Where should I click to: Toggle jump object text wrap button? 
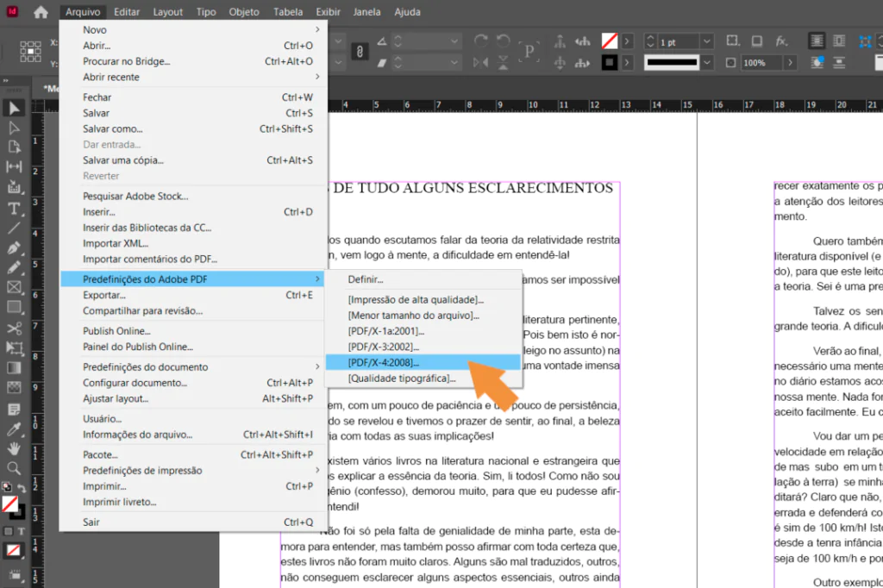pos(839,62)
